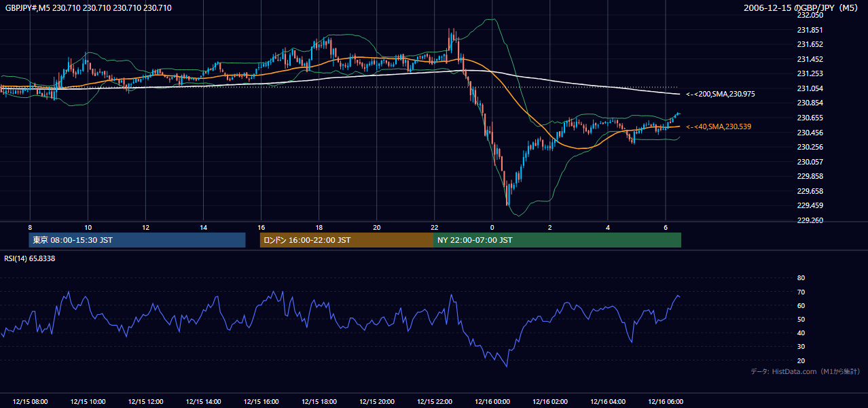Click the hour tick label 14 under price chart

(203, 227)
